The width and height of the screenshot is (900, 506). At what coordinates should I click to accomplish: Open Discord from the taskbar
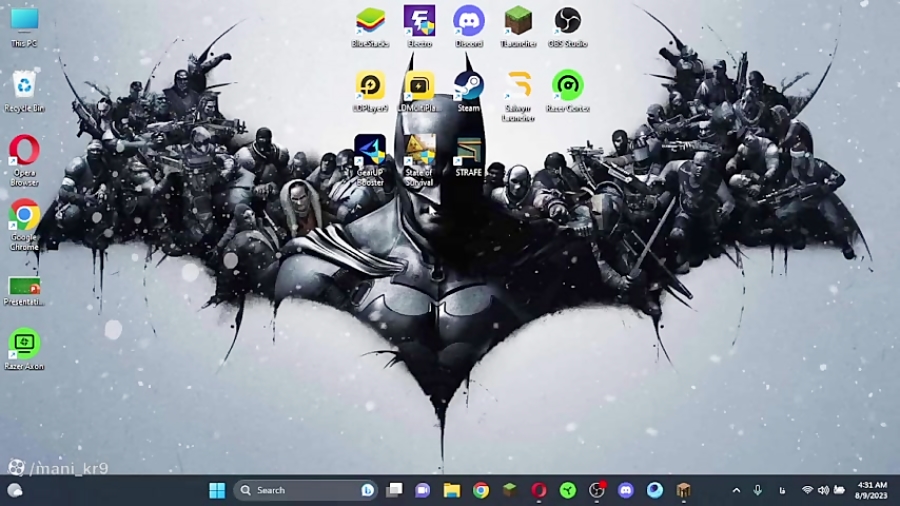pos(626,491)
